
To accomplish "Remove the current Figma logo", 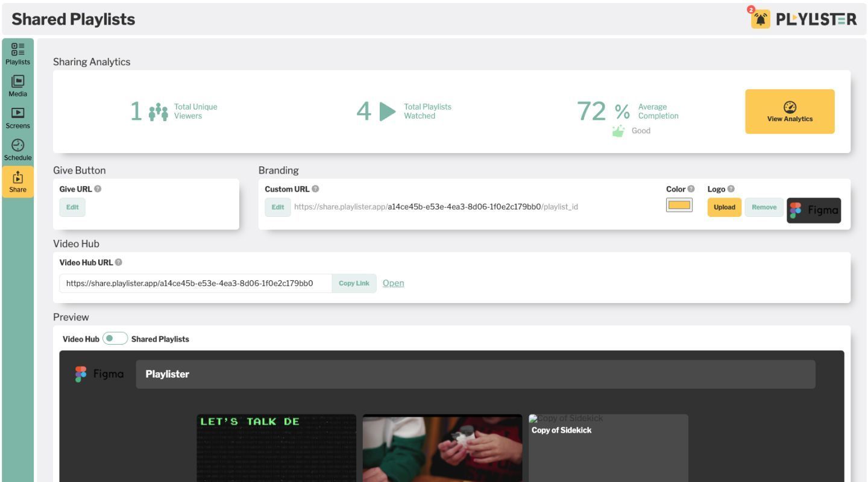I will coord(764,207).
